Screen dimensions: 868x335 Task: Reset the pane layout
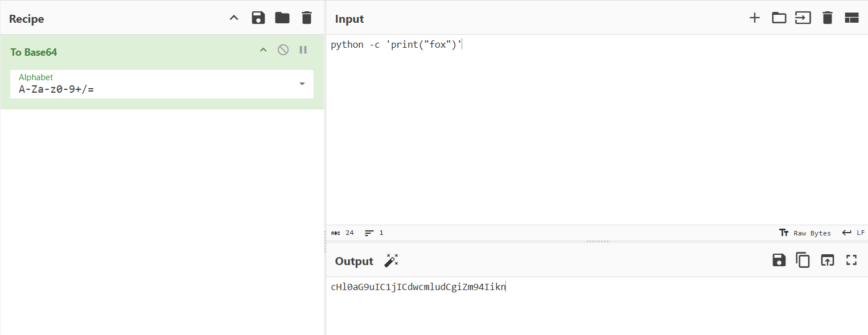(x=851, y=18)
